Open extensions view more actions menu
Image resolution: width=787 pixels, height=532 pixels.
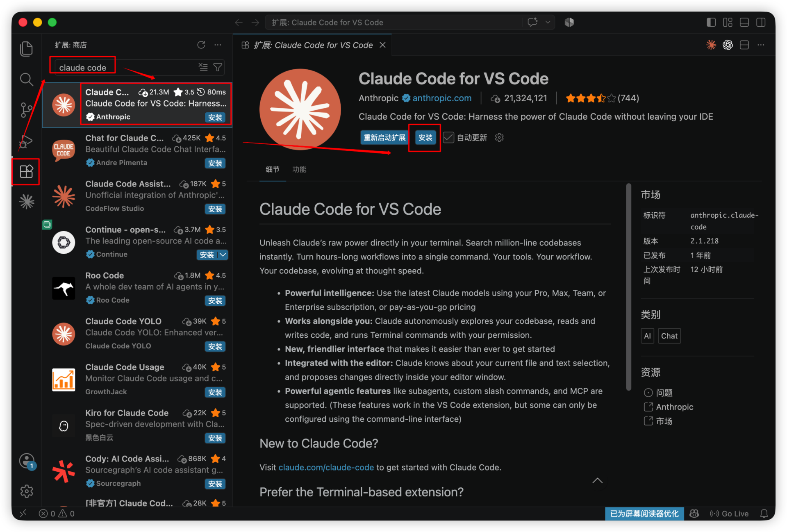point(218,45)
